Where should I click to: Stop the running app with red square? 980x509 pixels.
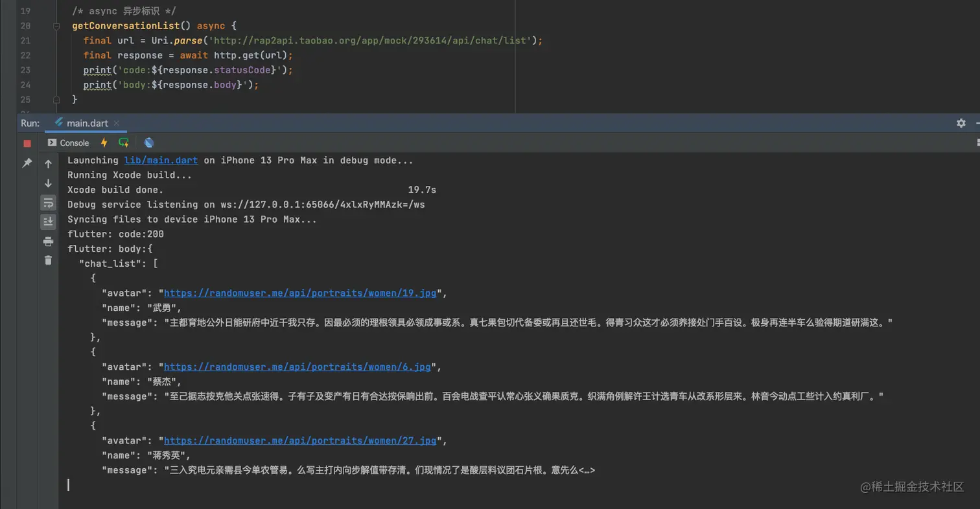(x=27, y=143)
